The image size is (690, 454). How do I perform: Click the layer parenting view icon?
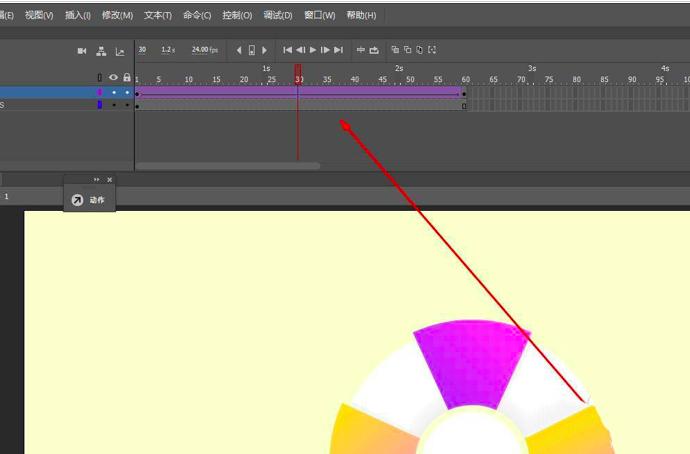[x=101, y=51]
